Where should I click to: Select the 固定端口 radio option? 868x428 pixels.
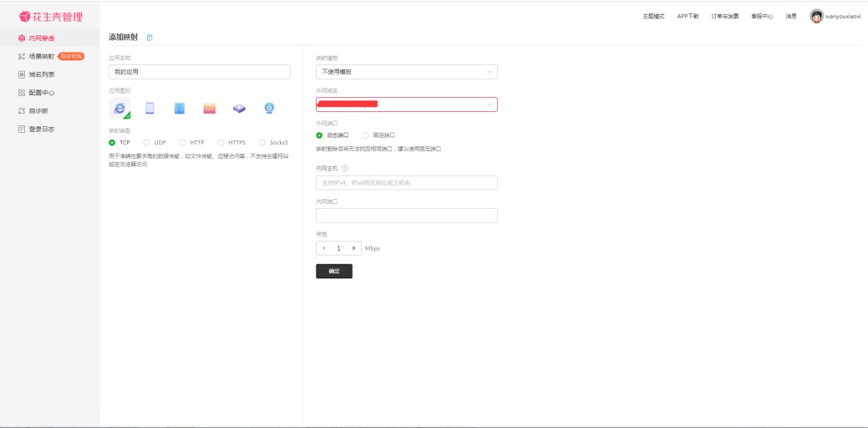[365, 135]
